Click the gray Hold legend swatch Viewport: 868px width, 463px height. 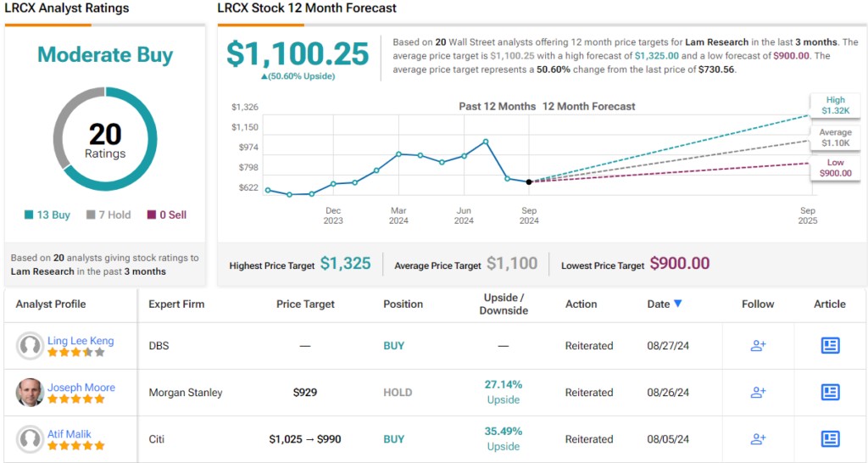91,215
